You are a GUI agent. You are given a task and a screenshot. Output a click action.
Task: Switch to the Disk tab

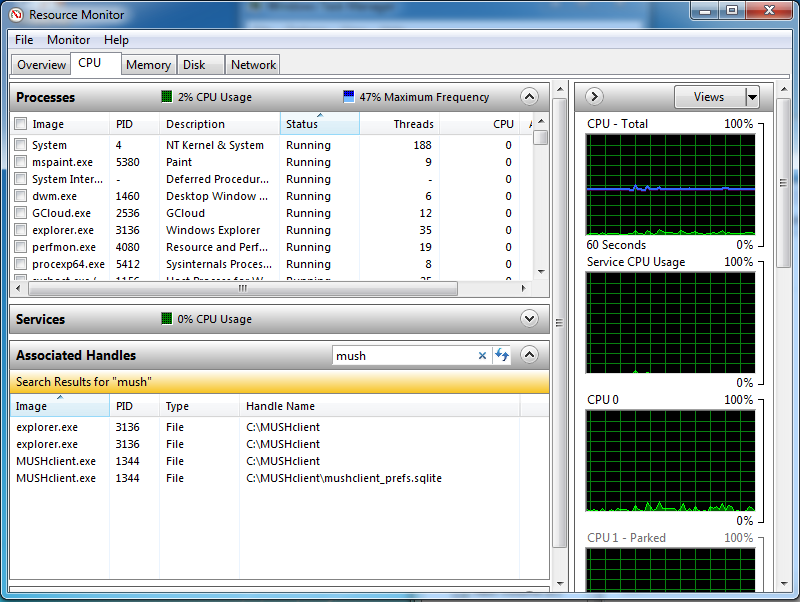pos(200,65)
